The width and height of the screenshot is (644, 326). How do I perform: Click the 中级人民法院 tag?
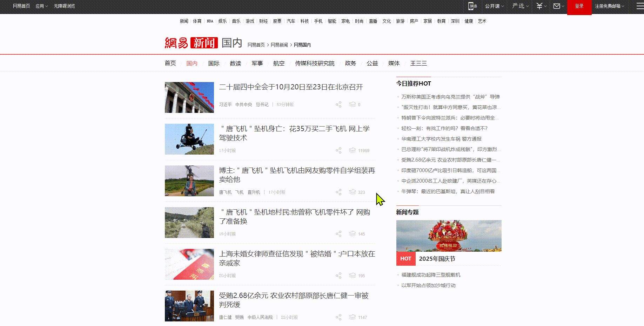coord(260,317)
